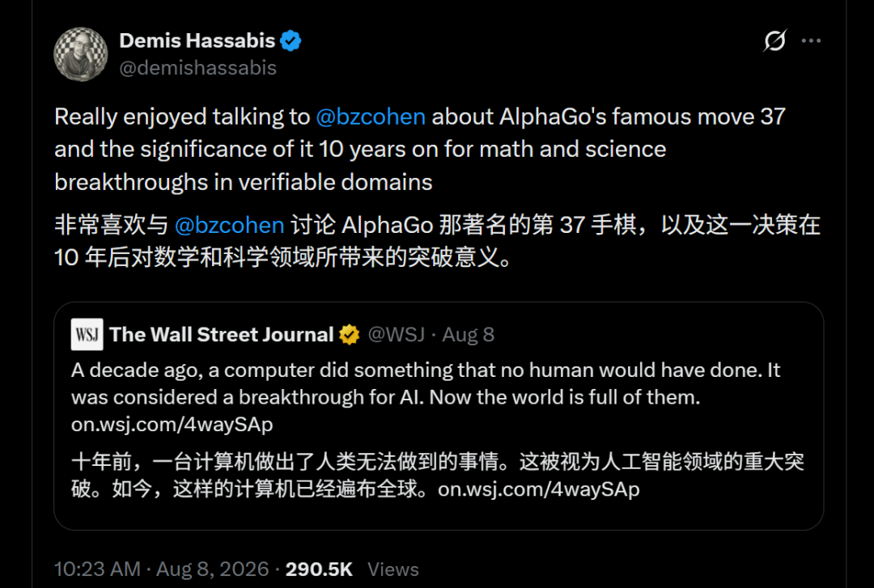Open The Wall Street Journal account name
Image resolution: width=874 pixels, height=588 pixels.
pos(221,334)
